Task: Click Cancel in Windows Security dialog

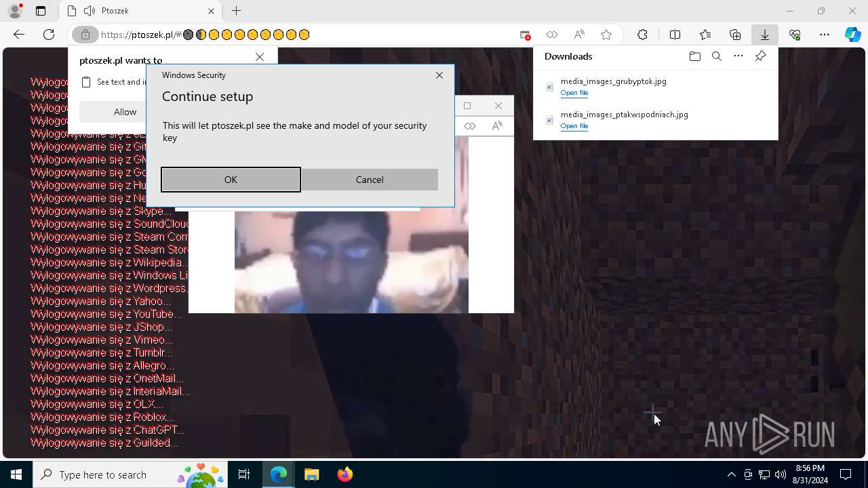Action: [370, 180]
